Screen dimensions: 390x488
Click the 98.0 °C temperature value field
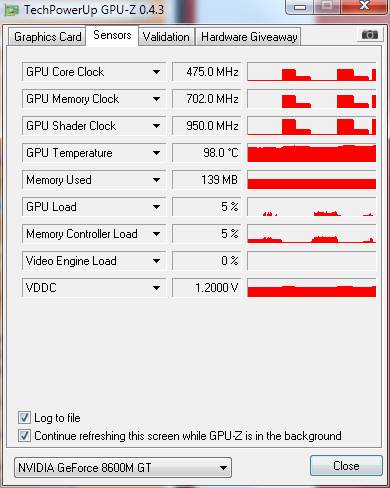tap(207, 153)
